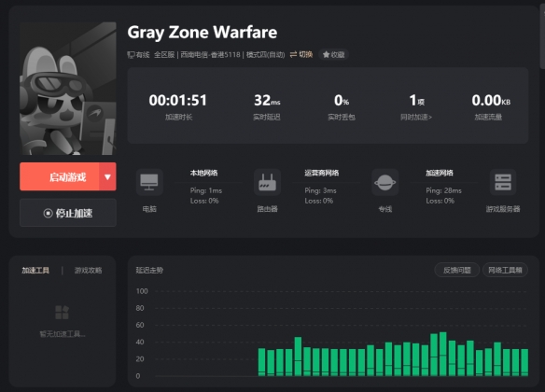The height and width of the screenshot is (392, 545).
Task: Click the 启动游戏 launch game button
Action: tap(60, 176)
